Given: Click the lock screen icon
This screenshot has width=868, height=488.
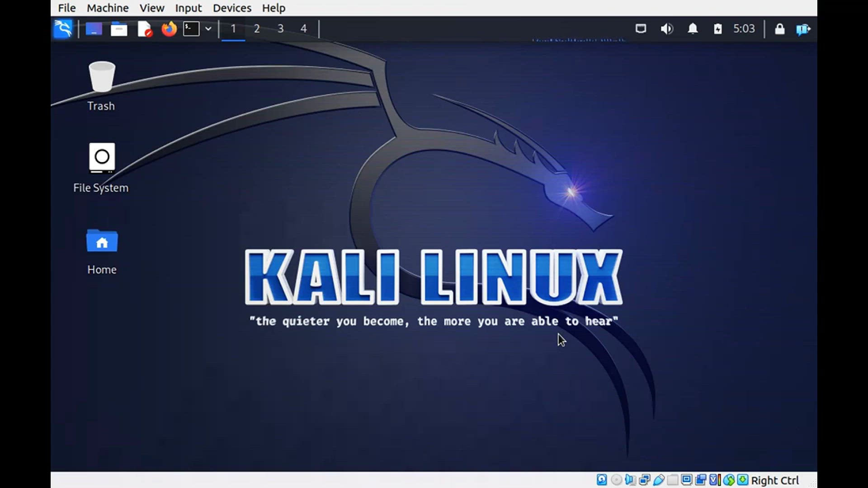Looking at the screenshot, I should 779,29.
